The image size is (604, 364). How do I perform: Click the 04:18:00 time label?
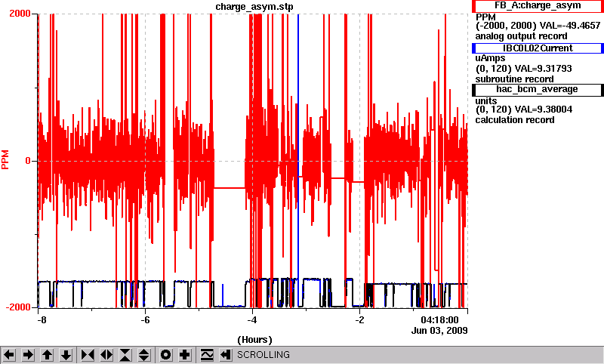[x=439, y=320]
